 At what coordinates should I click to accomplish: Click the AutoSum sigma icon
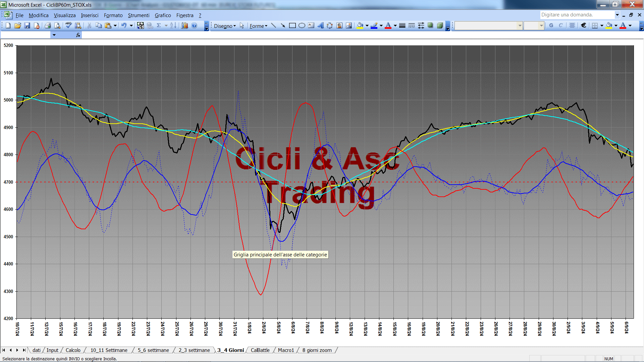[x=159, y=25]
